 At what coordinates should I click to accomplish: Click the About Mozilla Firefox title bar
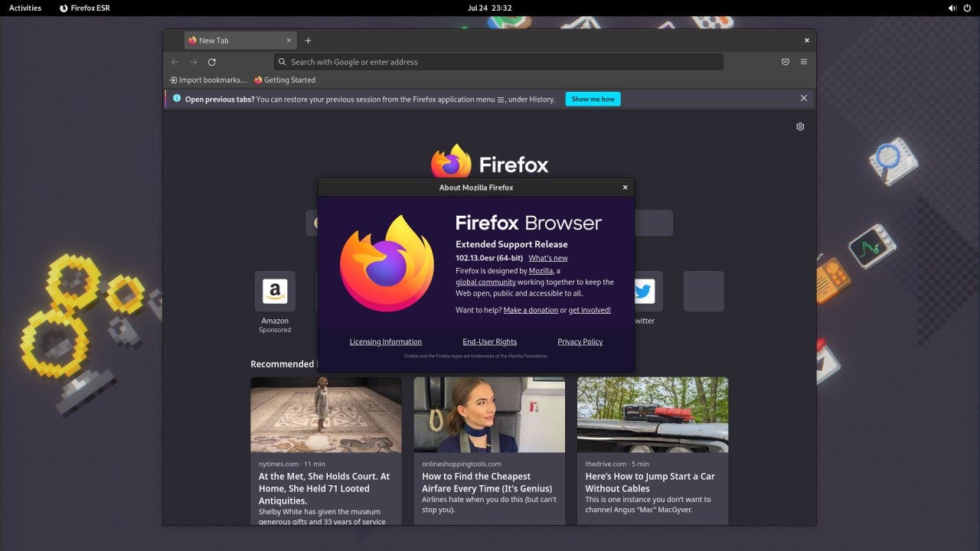coord(476,187)
